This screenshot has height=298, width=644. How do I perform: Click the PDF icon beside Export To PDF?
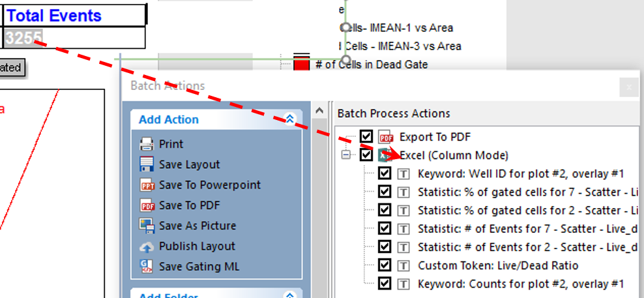[x=386, y=137]
